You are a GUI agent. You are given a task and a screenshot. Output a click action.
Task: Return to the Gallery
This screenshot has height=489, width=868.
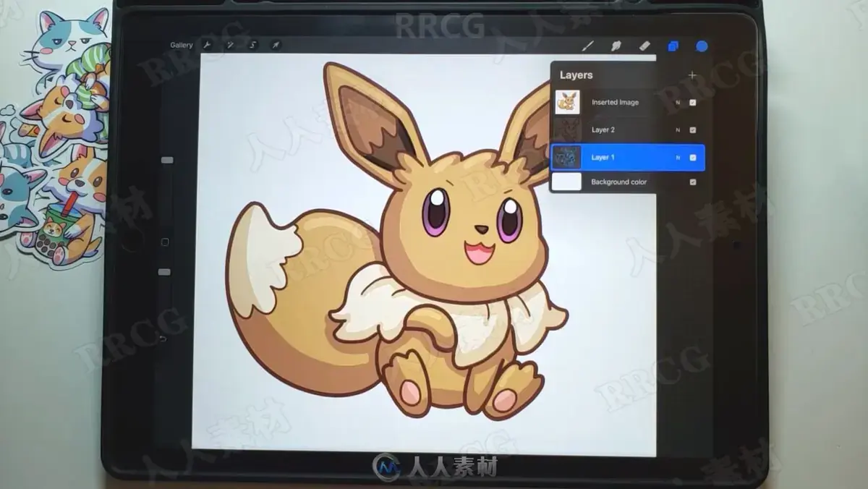point(182,46)
